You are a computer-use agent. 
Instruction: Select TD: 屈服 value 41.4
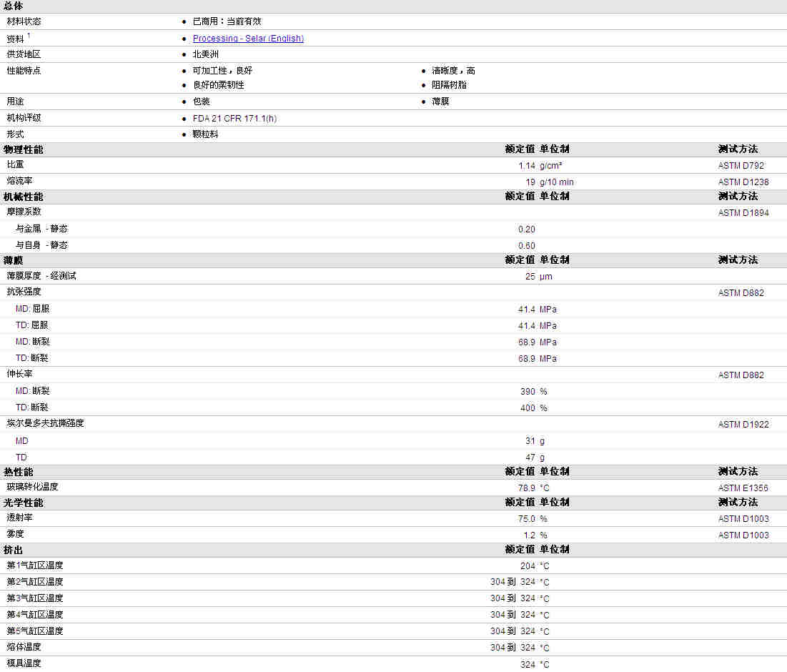coord(527,326)
